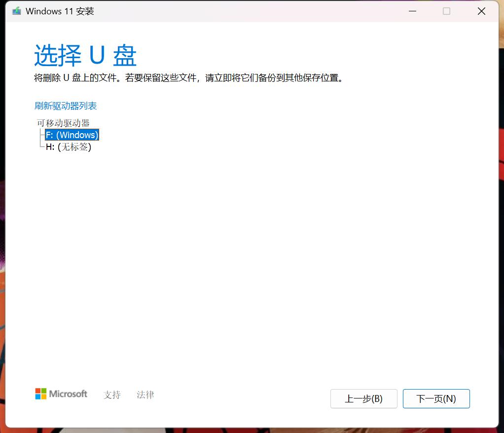Click the 可移动驱动器 tree root label
The height and width of the screenshot is (433, 504).
(x=63, y=123)
